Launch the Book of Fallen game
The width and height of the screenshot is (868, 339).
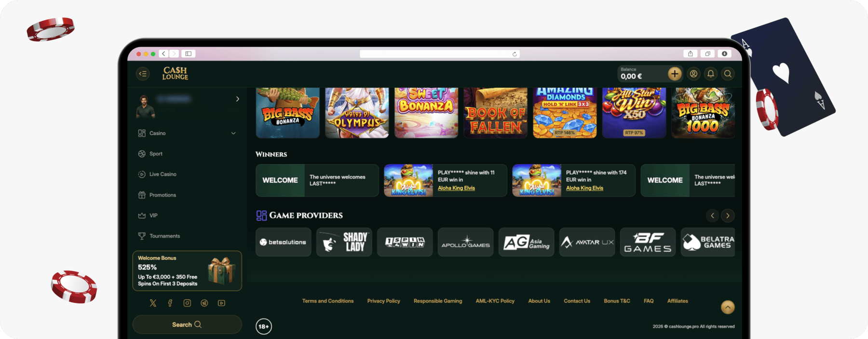click(x=495, y=113)
